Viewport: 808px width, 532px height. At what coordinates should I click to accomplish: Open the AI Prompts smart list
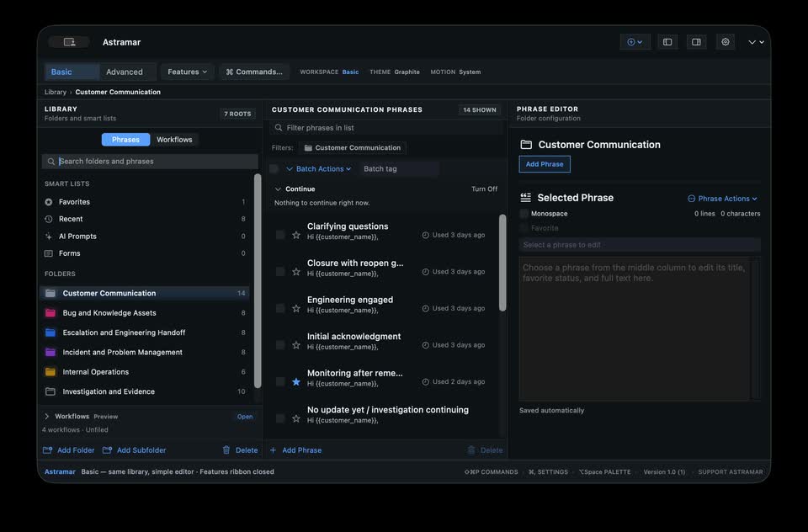[x=146, y=236]
